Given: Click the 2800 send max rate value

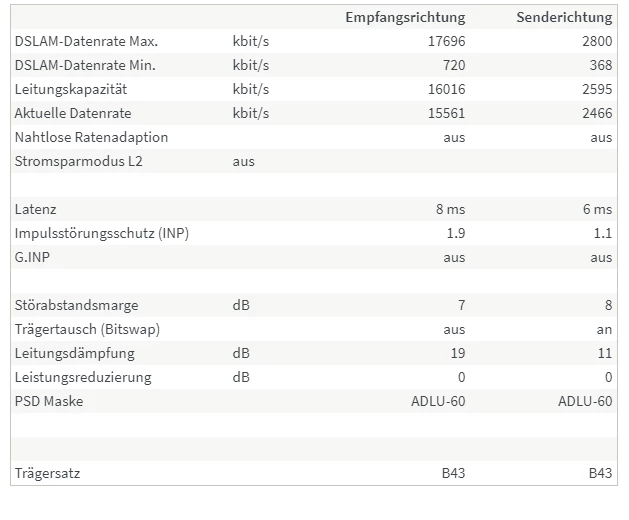Looking at the screenshot, I should click(x=597, y=41).
